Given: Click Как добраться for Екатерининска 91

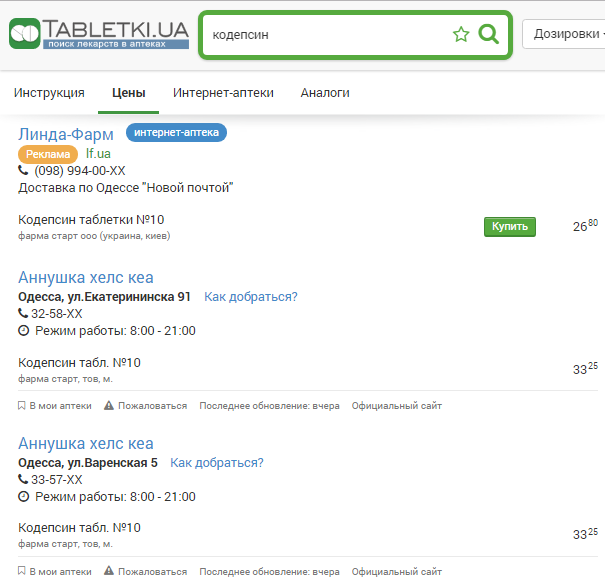Looking at the screenshot, I should pos(250,297).
